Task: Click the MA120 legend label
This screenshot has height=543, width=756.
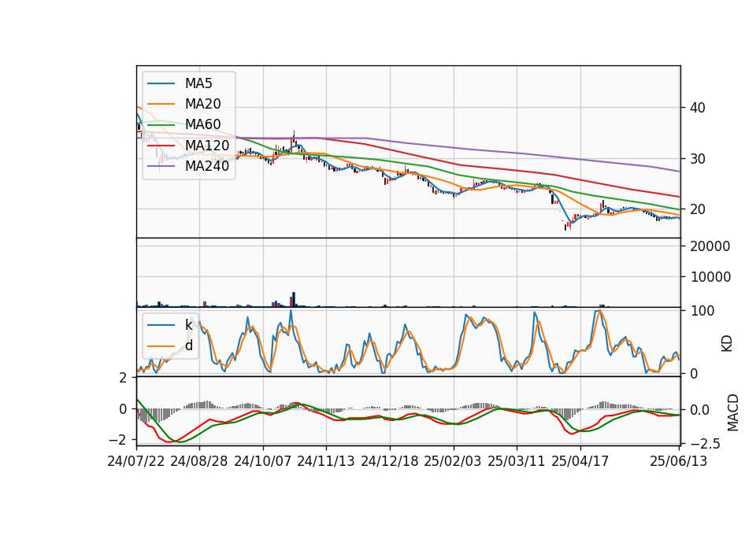Action: point(207,146)
